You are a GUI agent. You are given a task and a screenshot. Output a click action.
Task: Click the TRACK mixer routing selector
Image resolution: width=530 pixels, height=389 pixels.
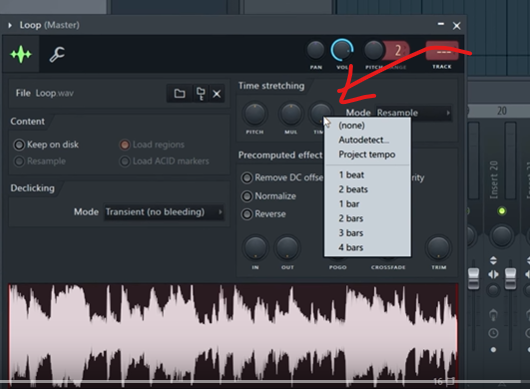pyautogui.click(x=442, y=51)
